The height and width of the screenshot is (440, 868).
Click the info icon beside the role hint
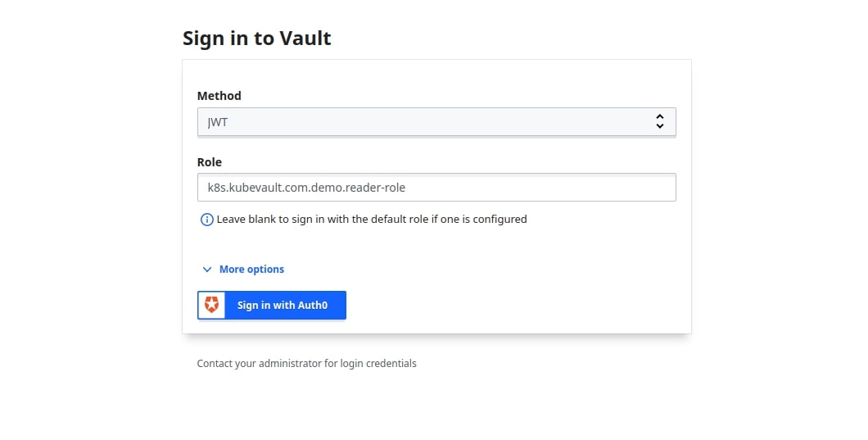click(206, 220)
